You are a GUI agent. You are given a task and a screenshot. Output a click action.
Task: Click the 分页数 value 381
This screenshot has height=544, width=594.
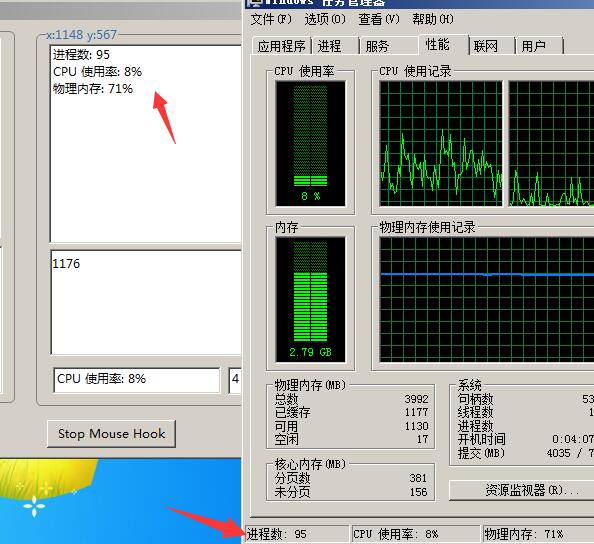(418, 478)
